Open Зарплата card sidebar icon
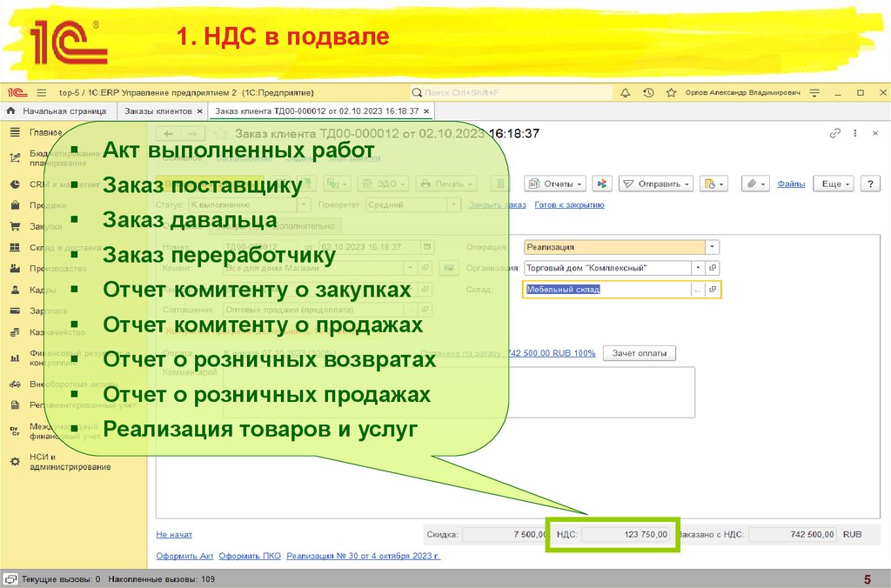This screenshot has height=588, width=891. tap(16, 311)
